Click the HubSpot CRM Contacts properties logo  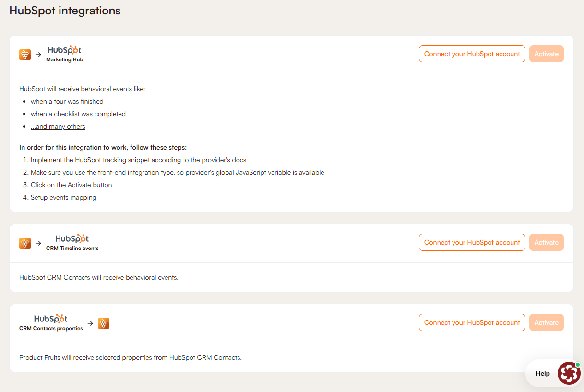tap(51, 323)
